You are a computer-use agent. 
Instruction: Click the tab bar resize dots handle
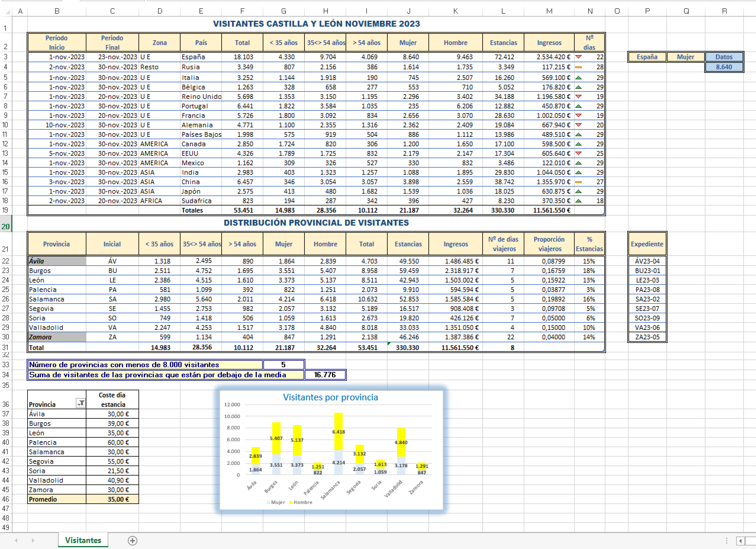(727, 540)
